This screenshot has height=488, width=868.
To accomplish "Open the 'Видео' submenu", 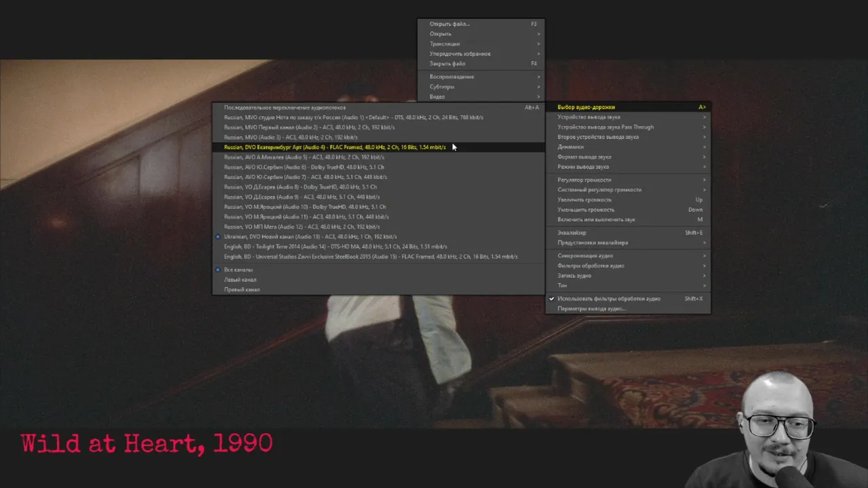I will [x=481, y=97].
